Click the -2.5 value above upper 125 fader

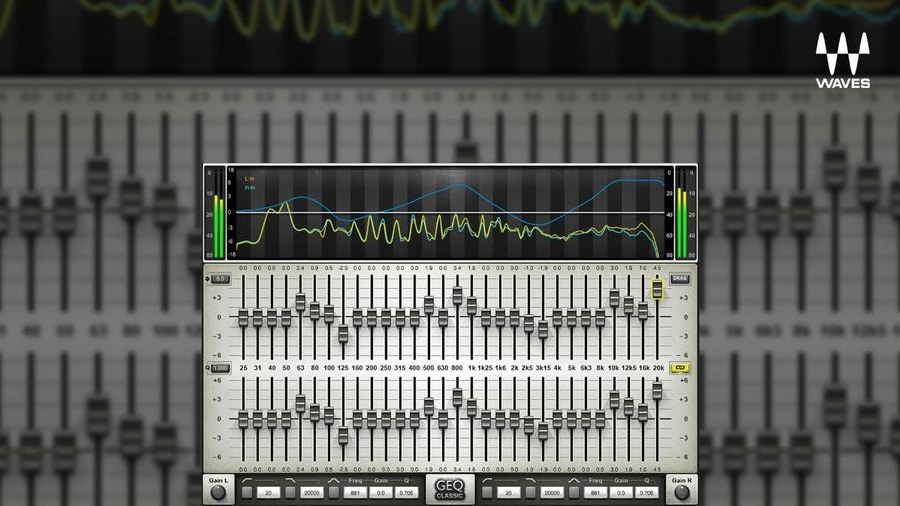coord(343,268)
